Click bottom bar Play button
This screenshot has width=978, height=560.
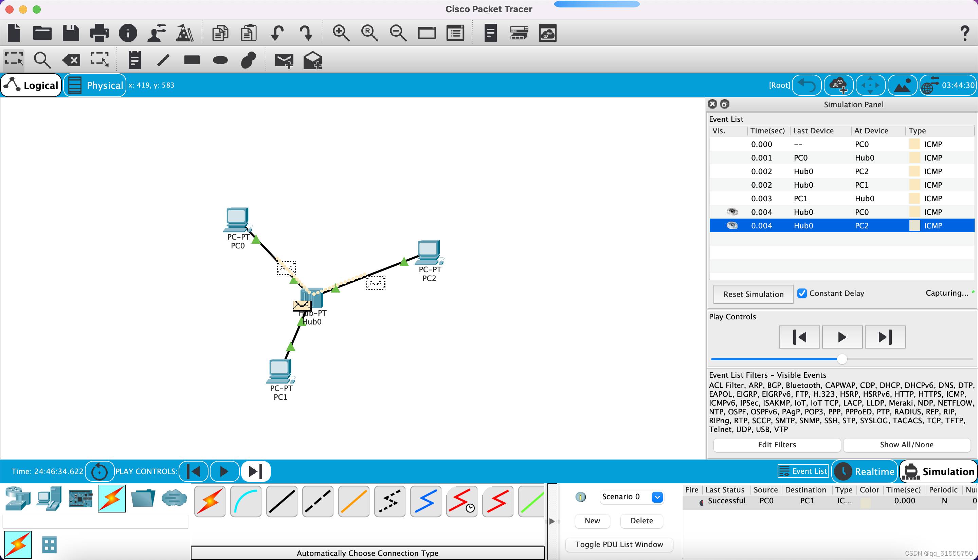(x=224, y=471)
